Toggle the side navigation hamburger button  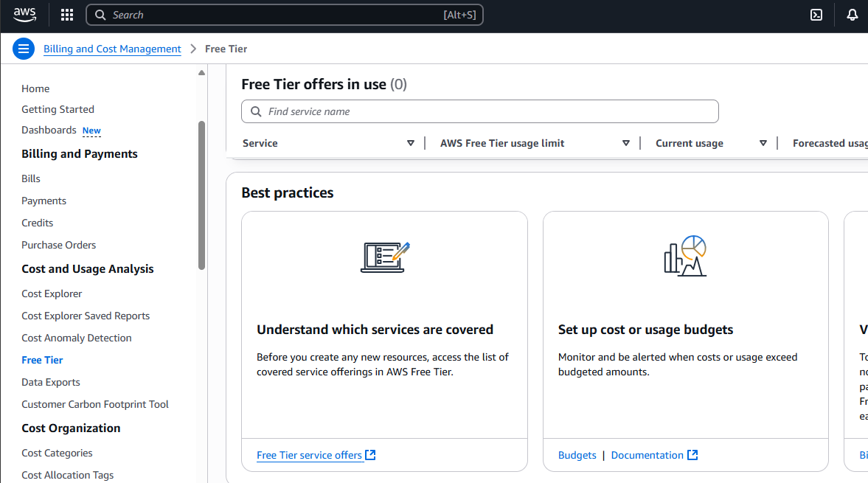pyautogui.click(x=24, y=49)
